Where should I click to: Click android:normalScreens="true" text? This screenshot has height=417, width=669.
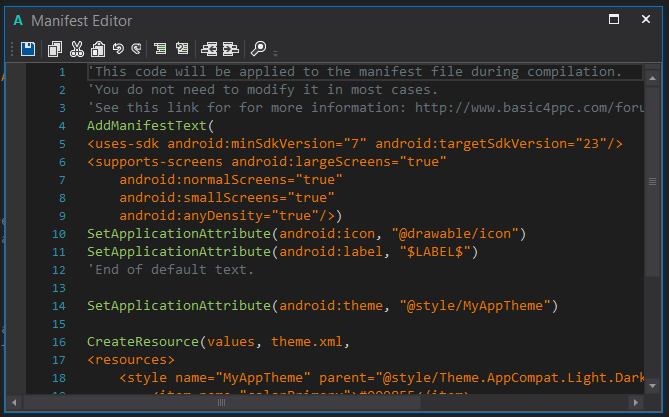point(231,180)
